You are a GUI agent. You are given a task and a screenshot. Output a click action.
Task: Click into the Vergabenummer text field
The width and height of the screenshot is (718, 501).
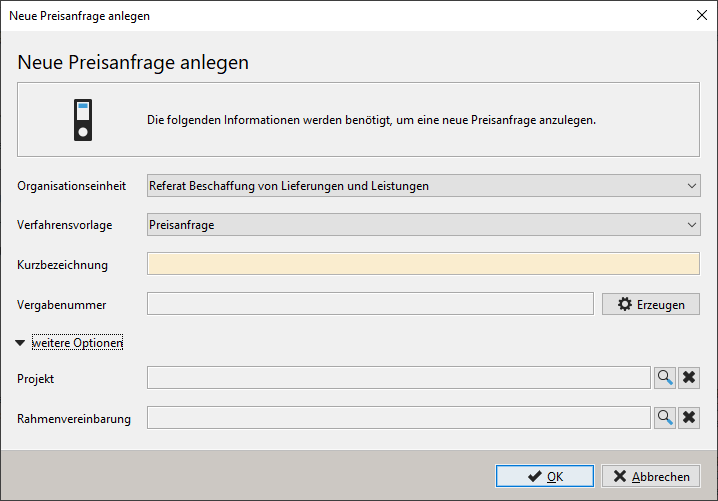370,304
